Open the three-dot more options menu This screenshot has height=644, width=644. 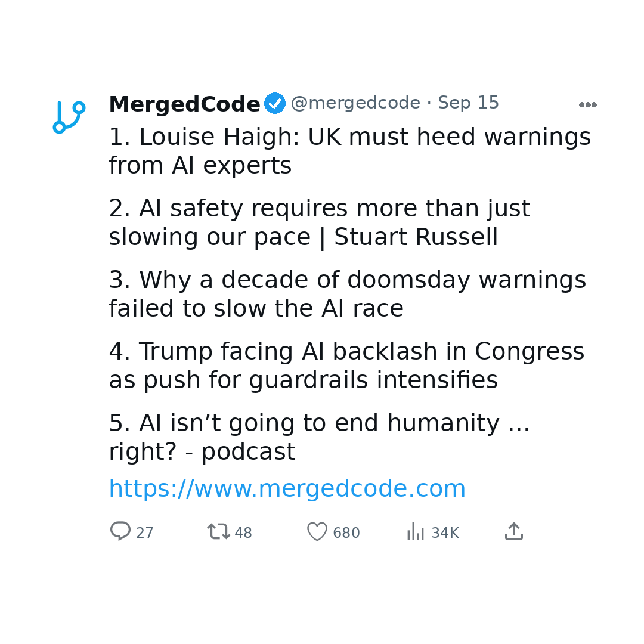[x=588, y=105]
